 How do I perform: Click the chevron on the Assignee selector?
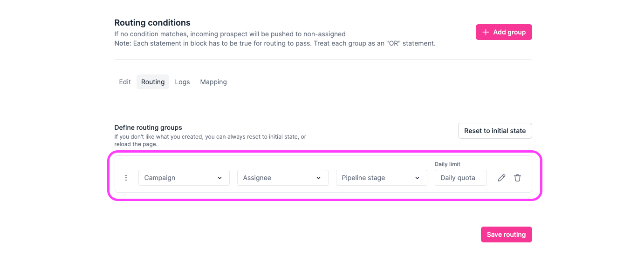tap(319, 178)
